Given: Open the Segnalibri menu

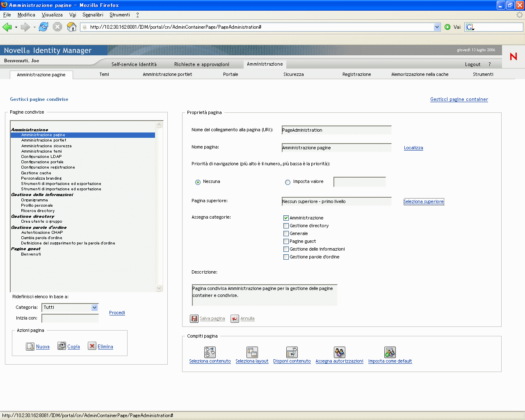Looking at the screenshot, I should click(x=93, y=15).
